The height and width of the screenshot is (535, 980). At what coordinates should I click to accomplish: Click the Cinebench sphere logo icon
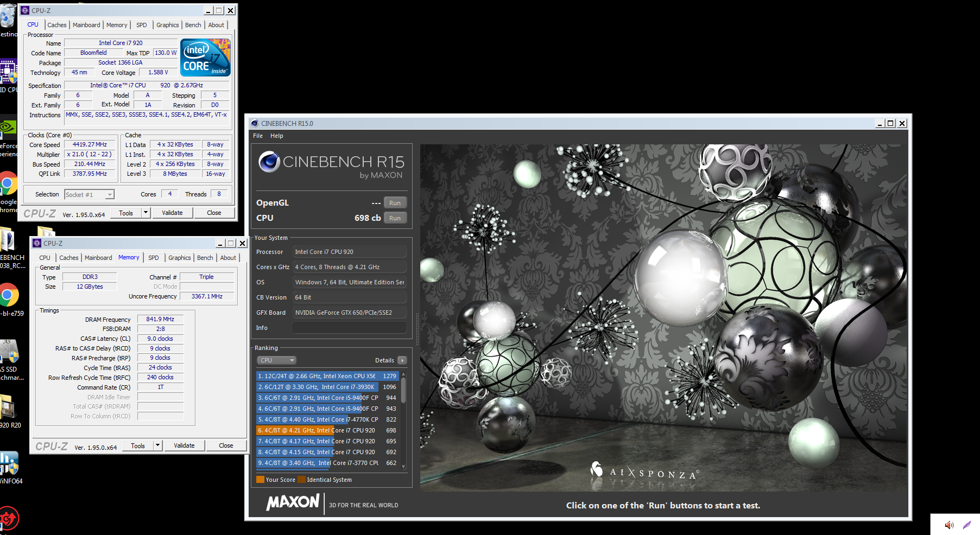click(269, 162)
